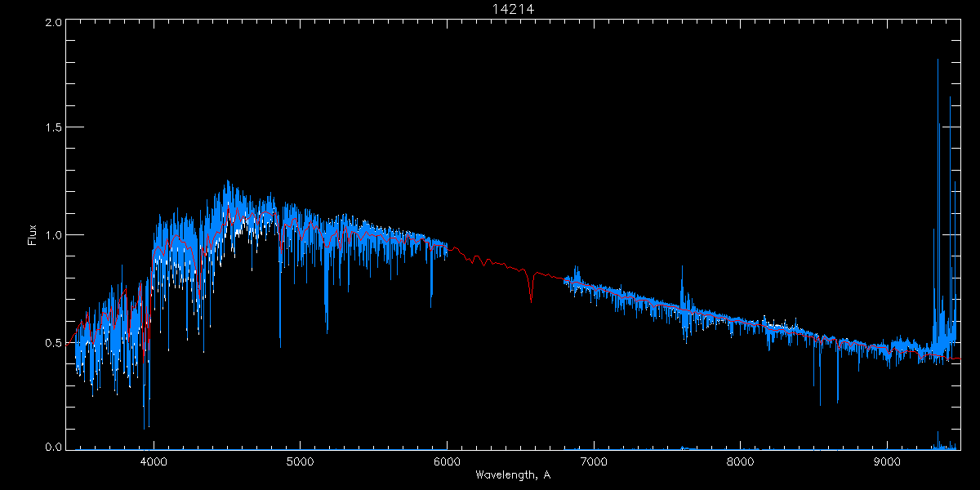Click the 0.5 y-axis tick label

pyautogui.click(x=53, y=342)
